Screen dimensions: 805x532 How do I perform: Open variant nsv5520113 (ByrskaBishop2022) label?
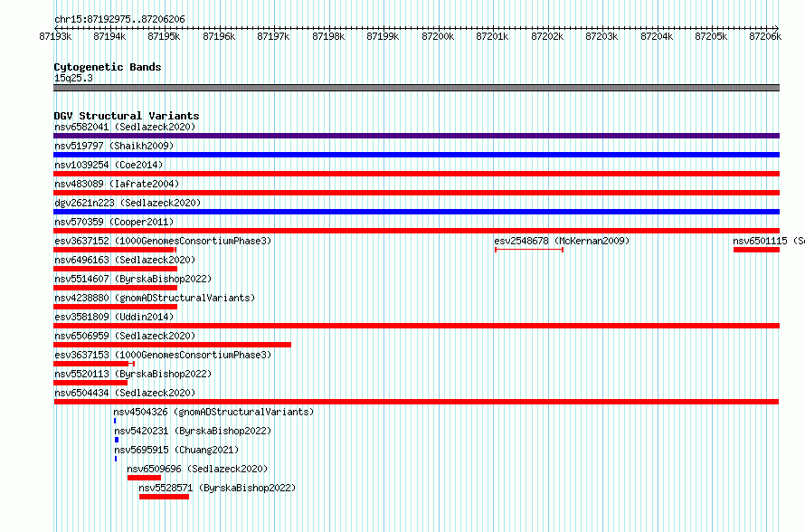[133, 374]
